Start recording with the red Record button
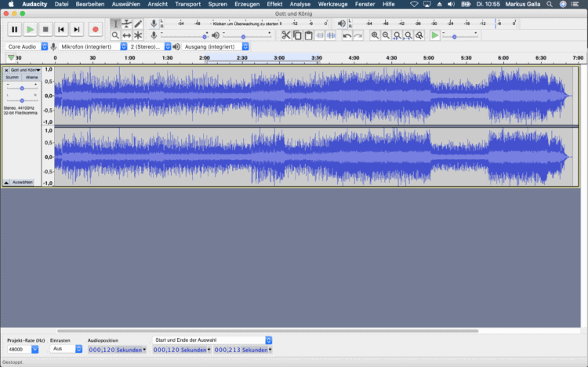This screenshot has height=367, width=588. 95,29
